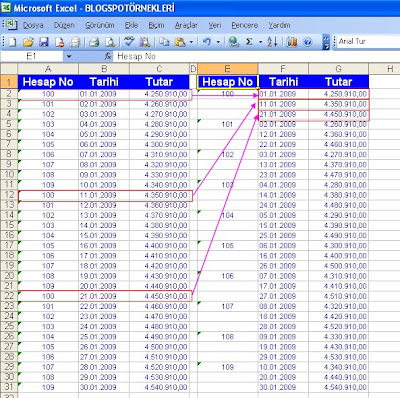Open the Veri menu
The width and height of the screenshot is (400, 398).
[215, 25]
